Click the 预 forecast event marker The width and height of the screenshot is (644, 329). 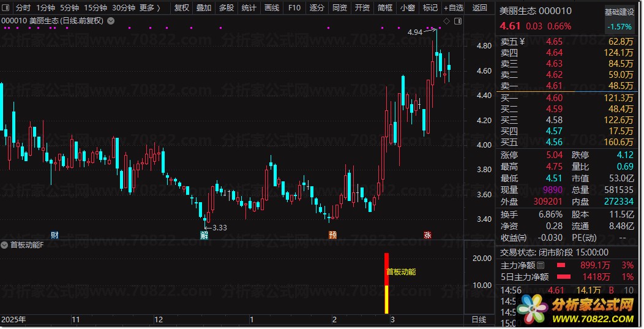[x=332, y=235]
